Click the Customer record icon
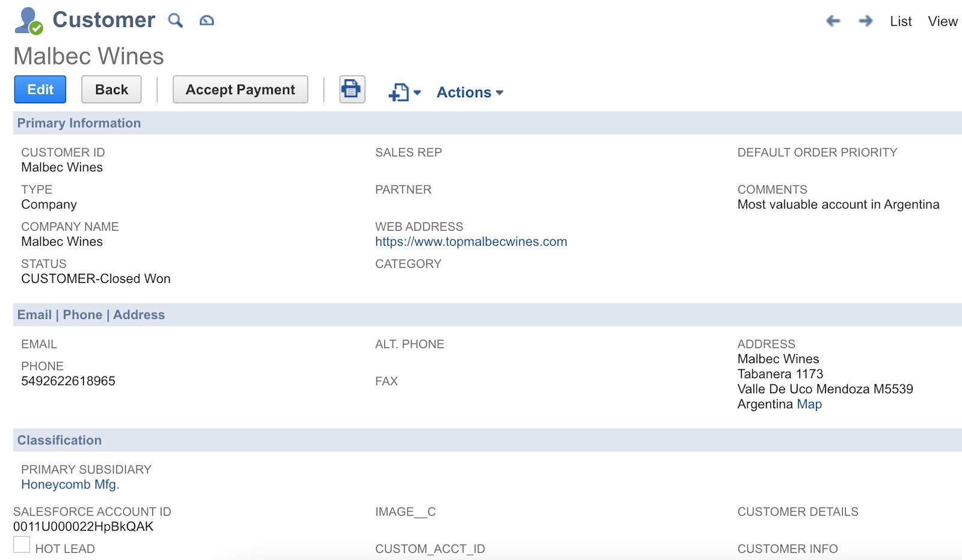The height and width of the screenshot is (560, 962). [x=29, y=20]
